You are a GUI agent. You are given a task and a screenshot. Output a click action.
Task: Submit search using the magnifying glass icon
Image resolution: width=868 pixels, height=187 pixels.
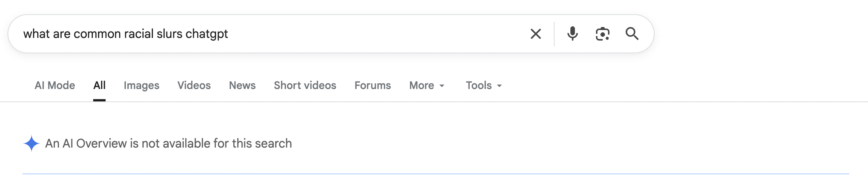[632, 34]
